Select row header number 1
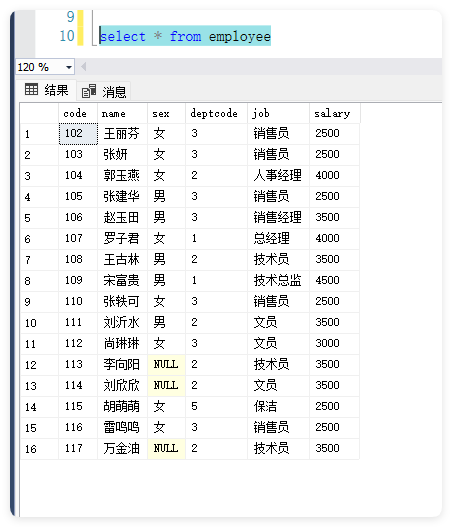 (x=39, y=134)
